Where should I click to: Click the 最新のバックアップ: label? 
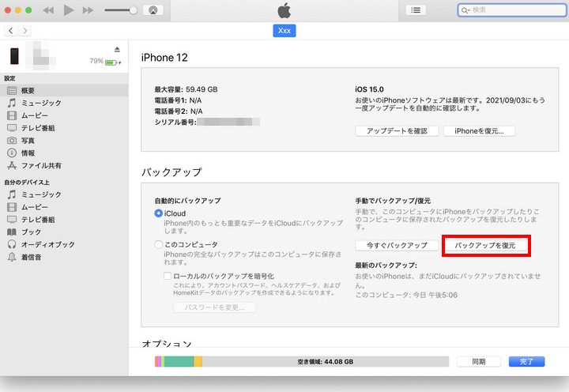pos(386,266)
